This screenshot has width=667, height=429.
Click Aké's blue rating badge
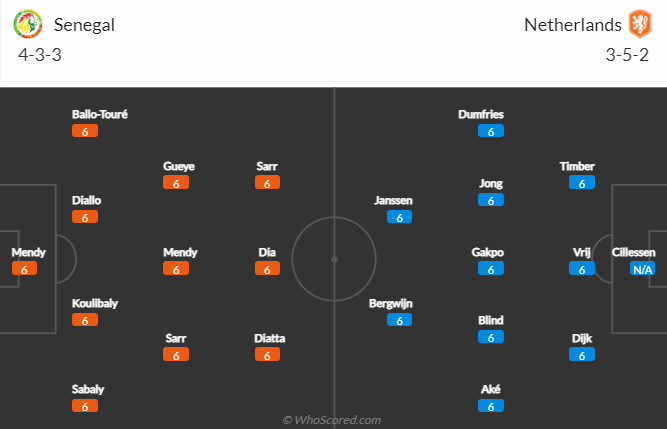pyautogui.click(x=490, y=406)
